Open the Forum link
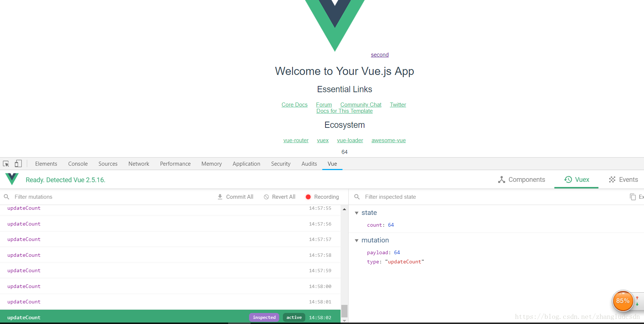This screenshot has height=324, width=644. click(x=324, y=105)
